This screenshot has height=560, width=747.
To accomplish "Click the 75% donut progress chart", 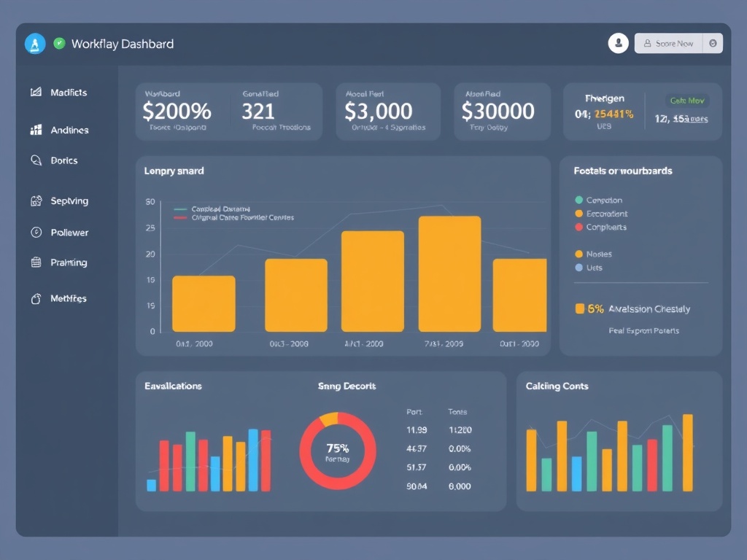I will click(337, 451).
